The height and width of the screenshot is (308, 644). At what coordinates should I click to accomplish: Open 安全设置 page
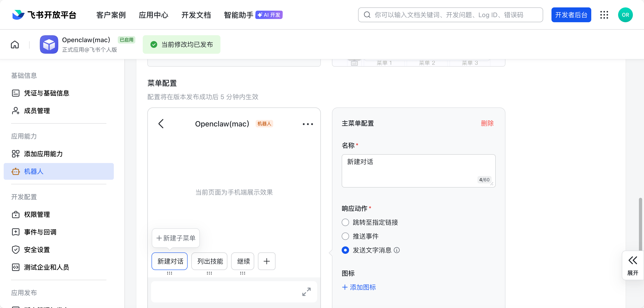(x=37, y=249)
